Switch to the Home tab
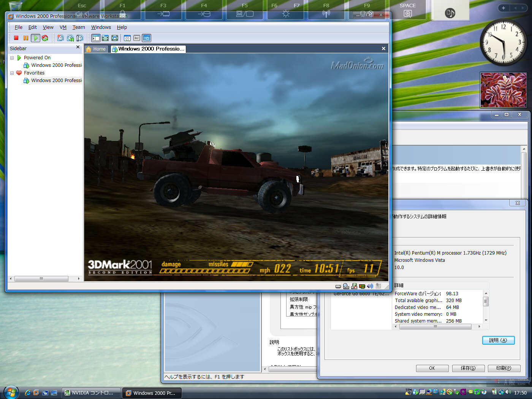The image size is (532, 399). click(96, 49)
